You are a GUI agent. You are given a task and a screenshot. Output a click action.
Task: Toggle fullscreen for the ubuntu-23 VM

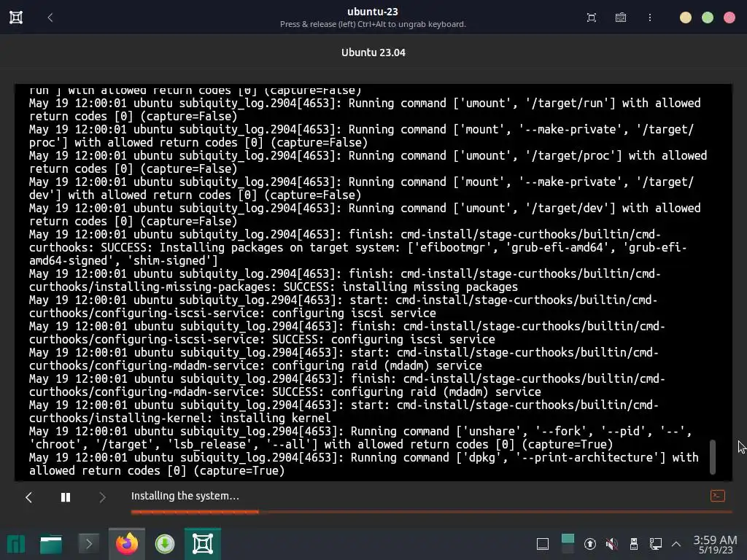coord(591,17)
